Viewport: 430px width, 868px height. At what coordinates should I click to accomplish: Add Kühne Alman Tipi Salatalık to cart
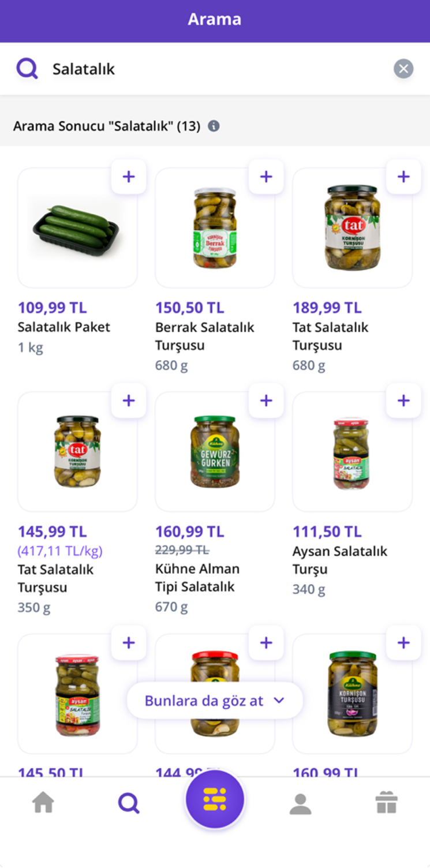[266, 401]
